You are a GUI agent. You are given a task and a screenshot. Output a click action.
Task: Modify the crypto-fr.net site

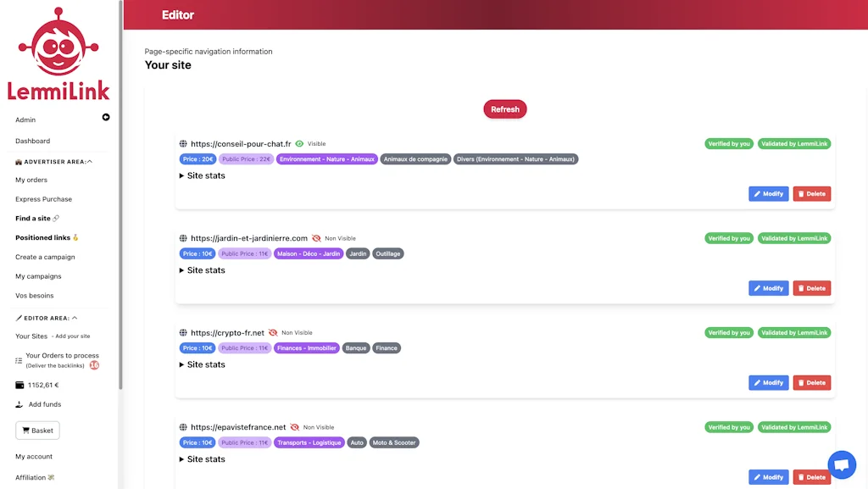tap(768, 383)
